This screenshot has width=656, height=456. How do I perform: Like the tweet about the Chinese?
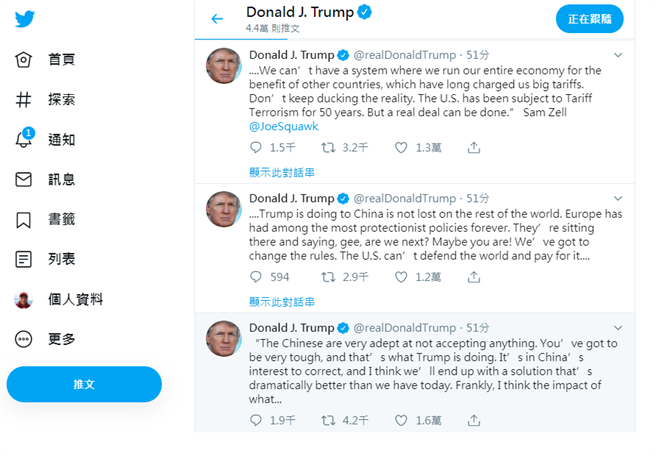tap(401, 420)
